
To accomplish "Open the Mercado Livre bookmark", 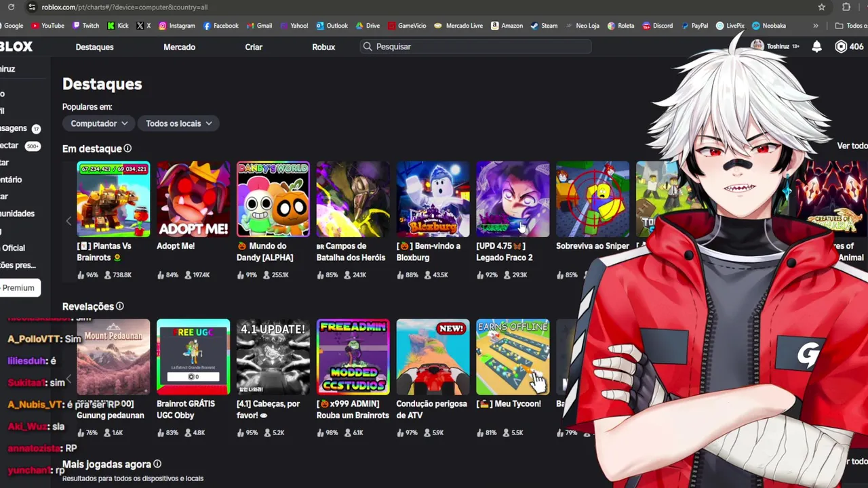I will pyautogui.click(x=458, y=26).
